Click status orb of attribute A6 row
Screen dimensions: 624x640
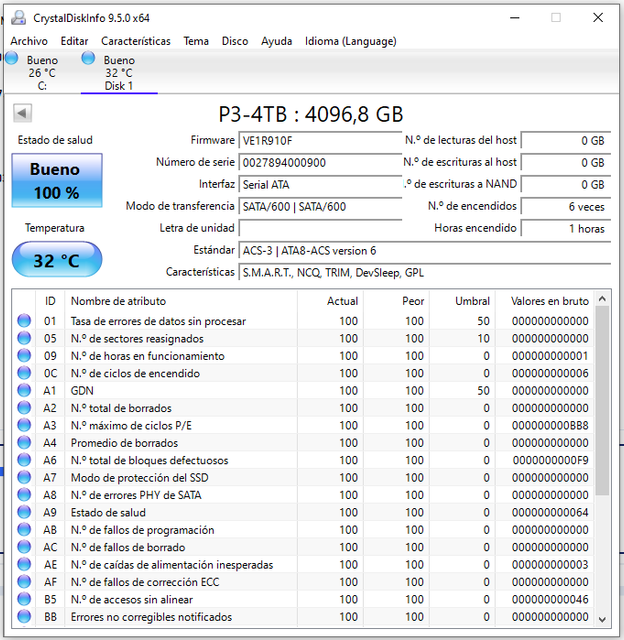pyautogui.click(x=24, y=460)
